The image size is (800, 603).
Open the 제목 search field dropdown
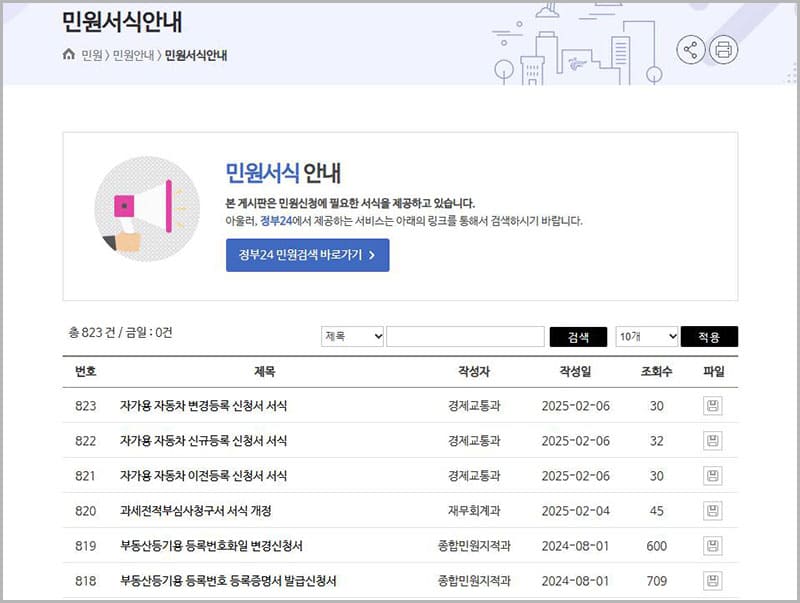coord(353,337)
